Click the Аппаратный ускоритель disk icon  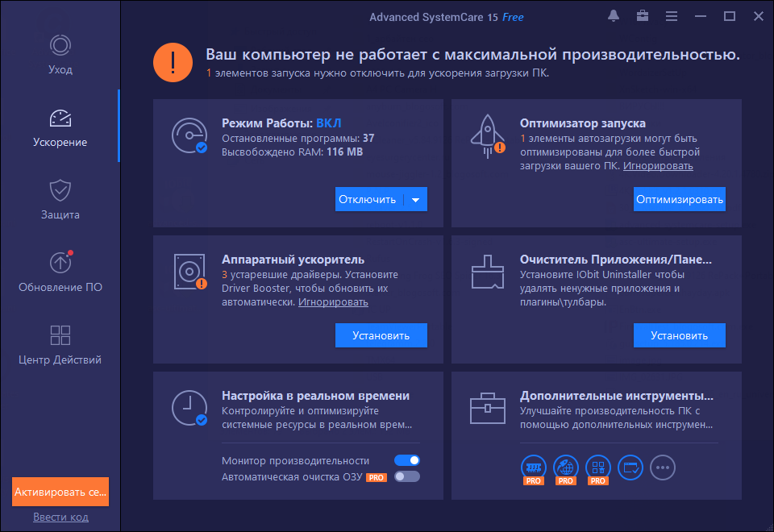[x=190, y=272]
